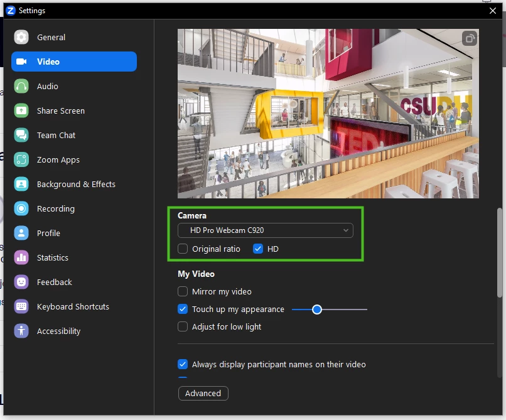Image resolution: width=506 pixels, height=420 pixels.
Task: View the Profile section
Action: [x=74, y=233]
